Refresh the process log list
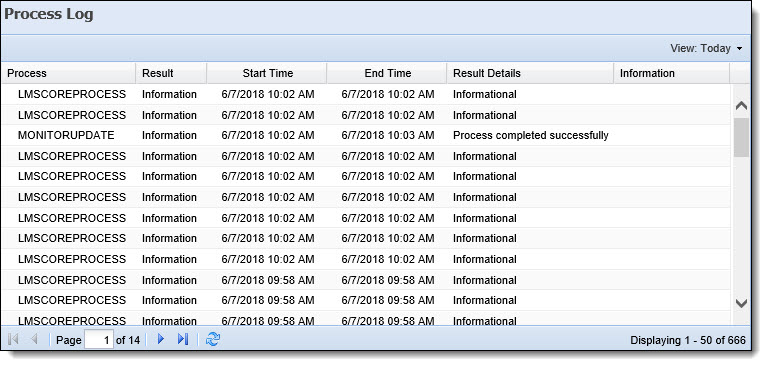Screen dimensions: 767x366 (x=213, y=339)
